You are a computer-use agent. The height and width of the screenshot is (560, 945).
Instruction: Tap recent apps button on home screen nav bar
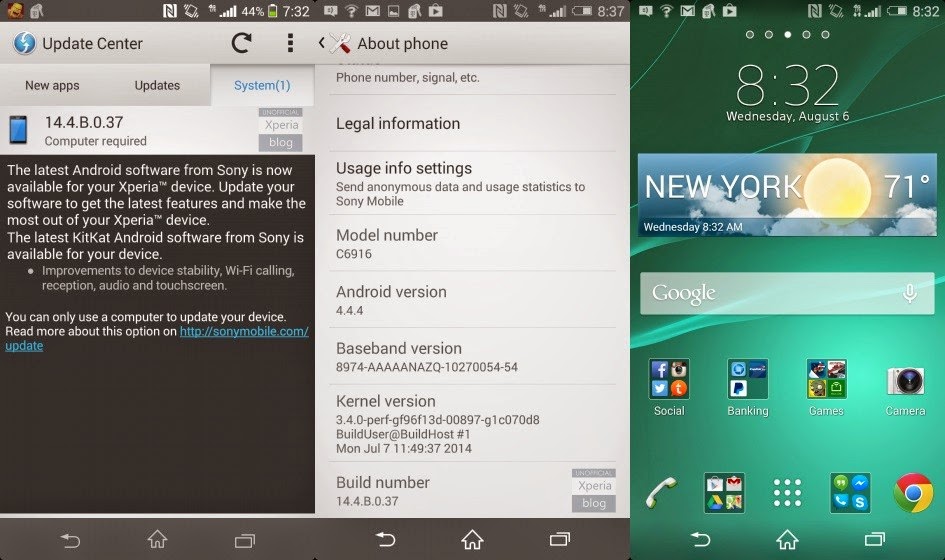click(874, 539)
